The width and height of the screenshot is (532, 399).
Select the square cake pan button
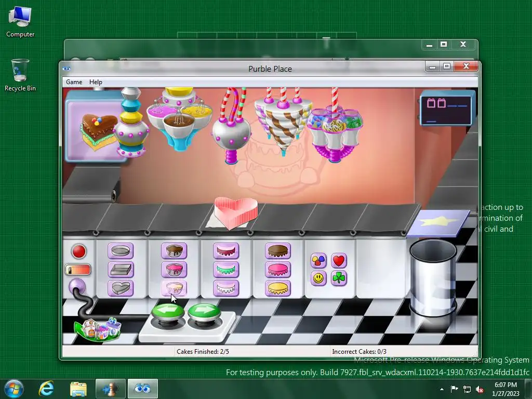coord(121,270)
